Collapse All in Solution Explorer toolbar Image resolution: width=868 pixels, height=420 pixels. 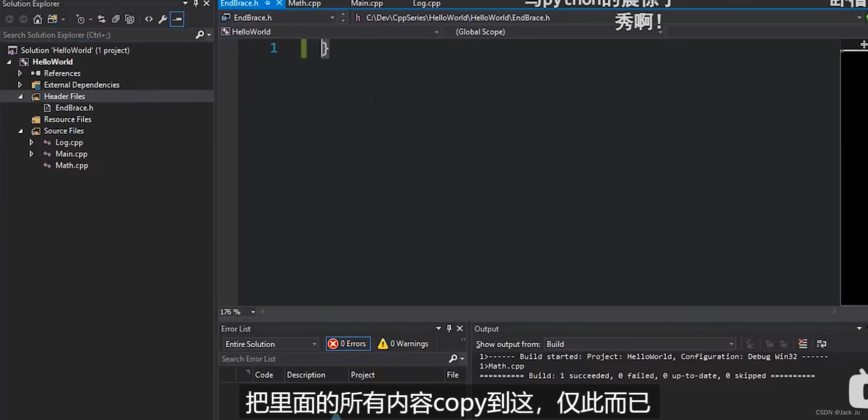(116, 19)
